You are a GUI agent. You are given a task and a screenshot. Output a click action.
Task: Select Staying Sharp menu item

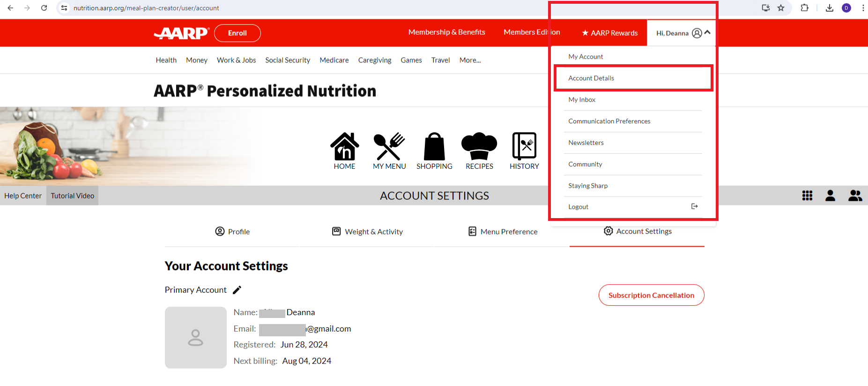click(x=633, y=186)
